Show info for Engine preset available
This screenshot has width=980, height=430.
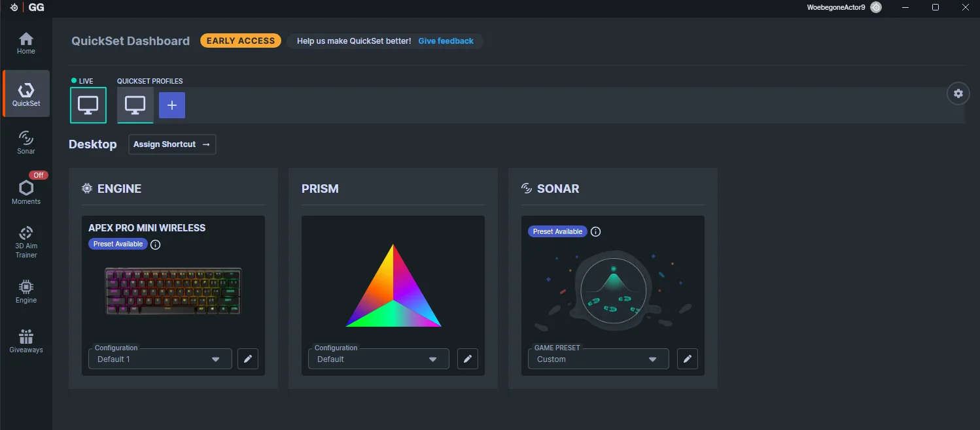(155, 245)
